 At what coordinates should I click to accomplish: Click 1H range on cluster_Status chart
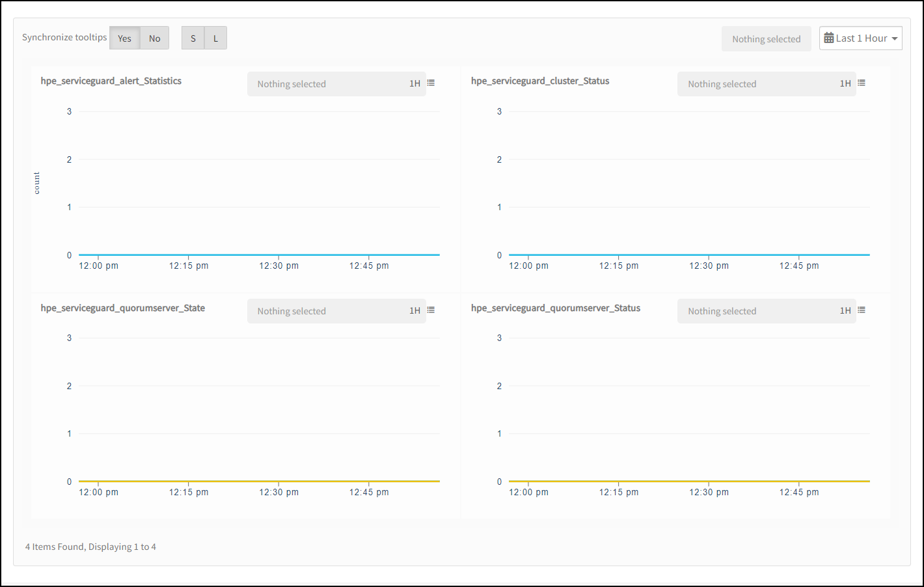pyautogui.click(x=845, y=83)
